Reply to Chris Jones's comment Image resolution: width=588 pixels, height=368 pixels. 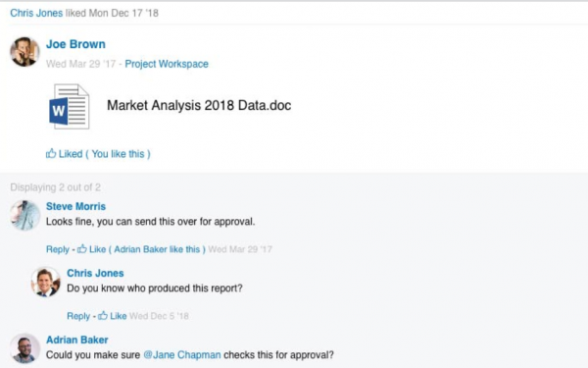(x=78, y=316)
